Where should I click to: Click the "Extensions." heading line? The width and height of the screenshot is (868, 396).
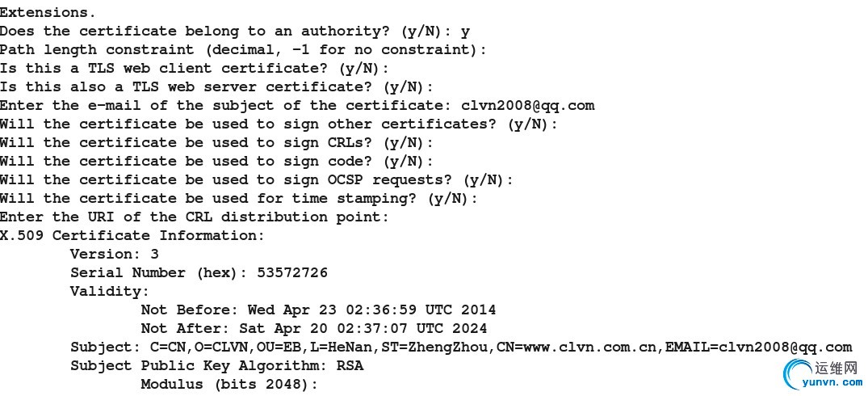tap(48, 12)
